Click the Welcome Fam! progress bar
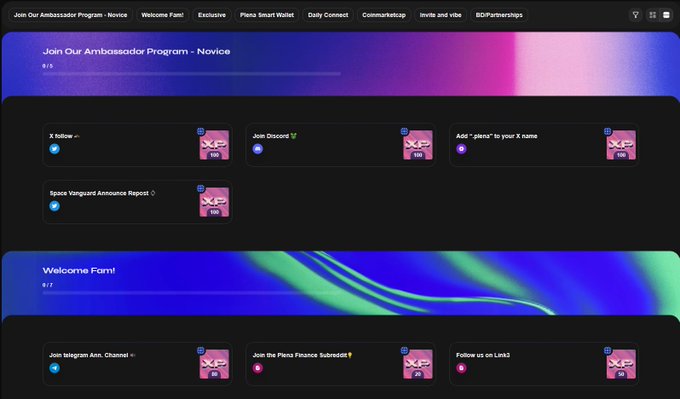Viewport: 680px width, 399px height. 192,293
